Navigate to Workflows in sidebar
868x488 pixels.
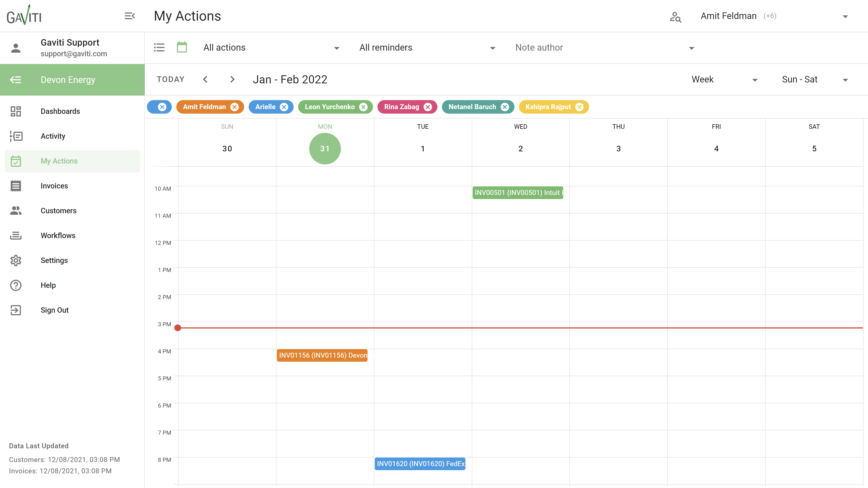[58, 235]
